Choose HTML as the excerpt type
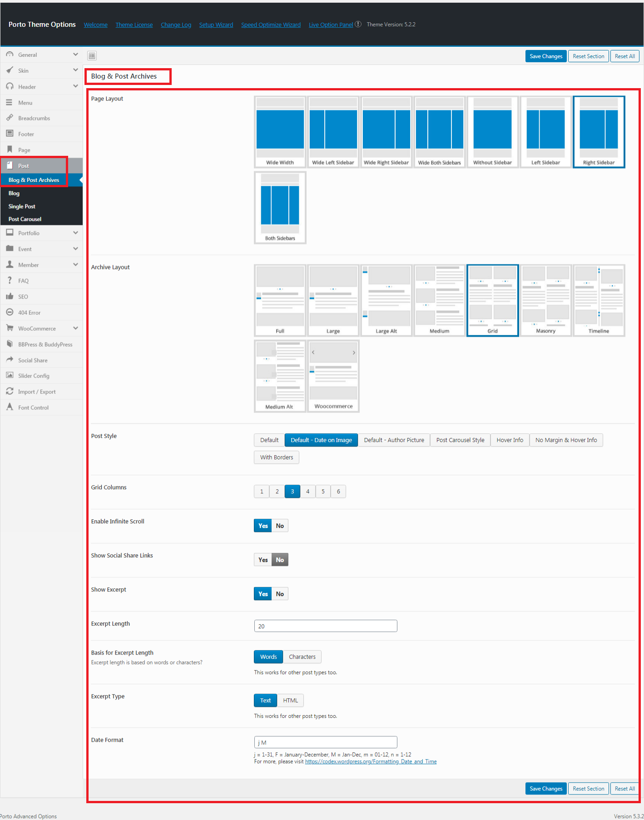 pyautogui.click(x=291, y=701)
